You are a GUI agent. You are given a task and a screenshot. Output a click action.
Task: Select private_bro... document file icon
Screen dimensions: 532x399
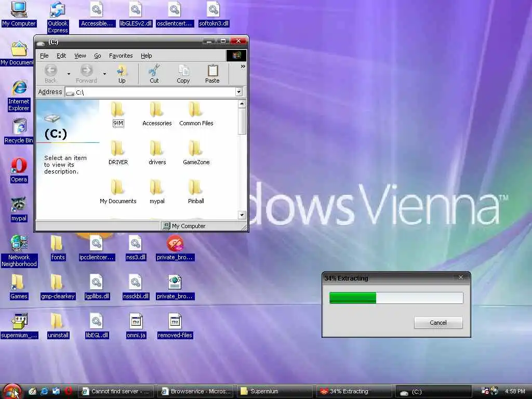[x=175, y=287]
